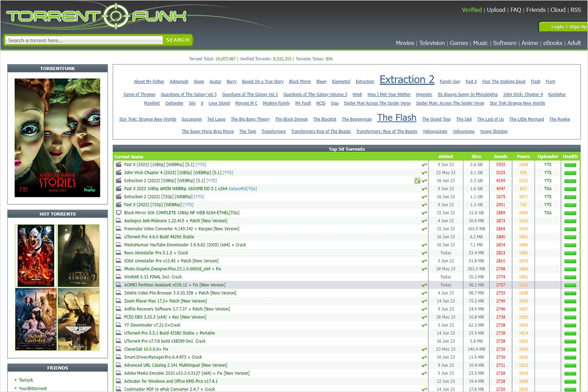Click the TGx uploader on Black Mirror row

point(548,213)
